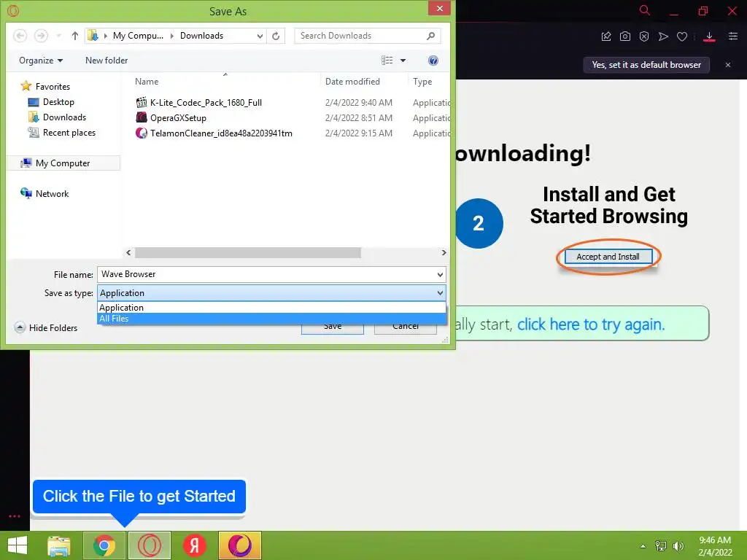Open Opera My Flow send icon
747x560 pixels.
(x=663, y=36)
